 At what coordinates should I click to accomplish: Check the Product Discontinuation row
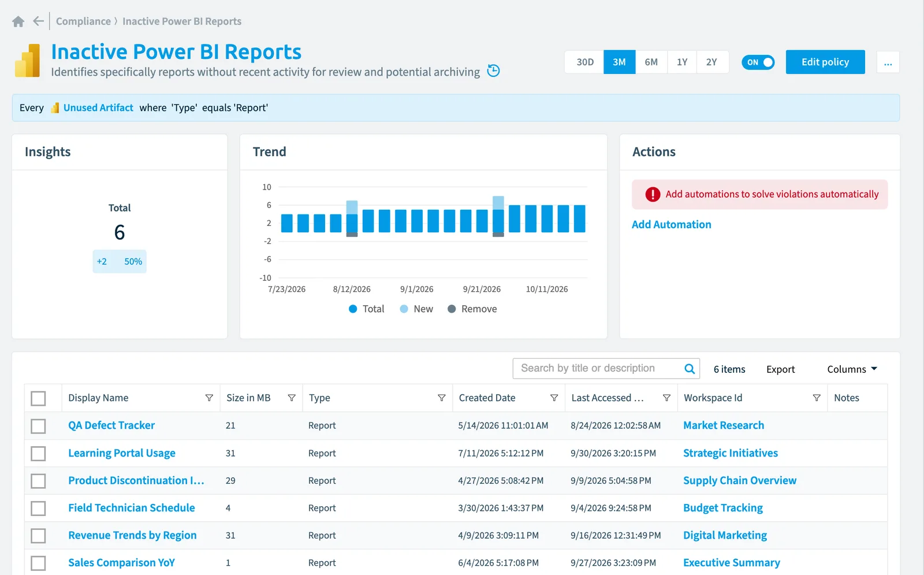point(38,481)
